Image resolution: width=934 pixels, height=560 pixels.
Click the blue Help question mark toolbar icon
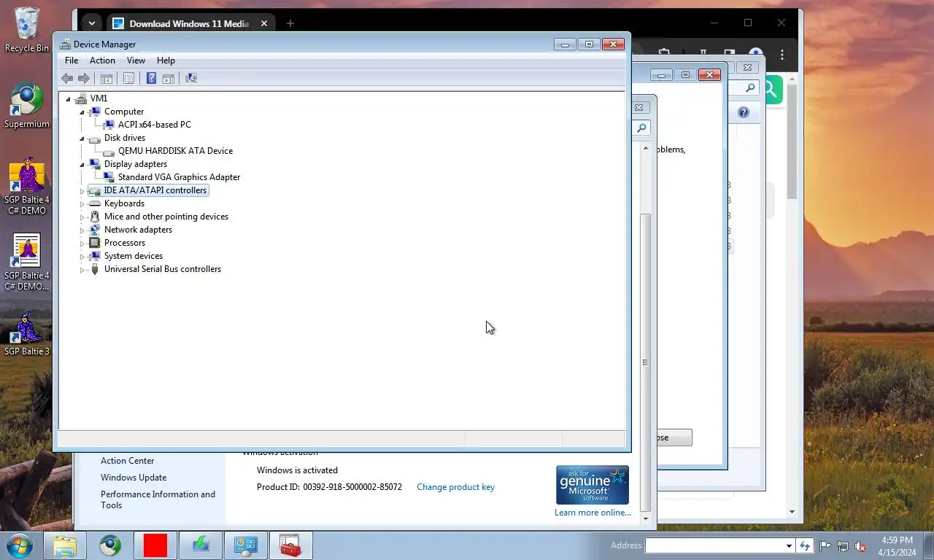[151, 78]
